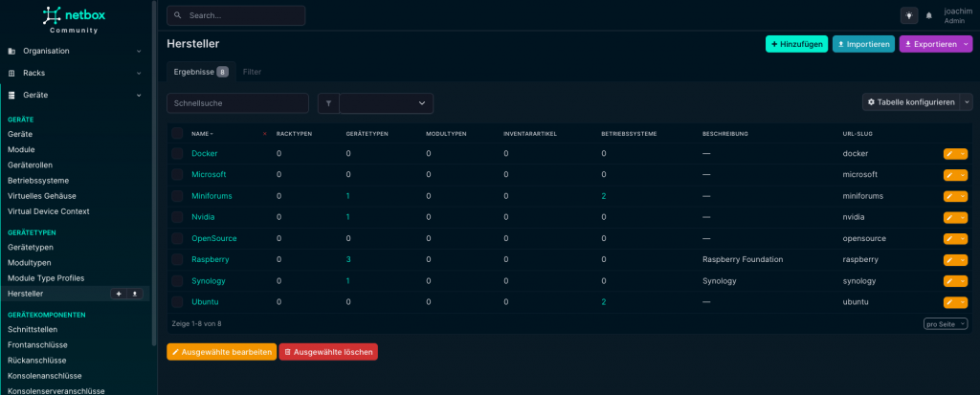Click the sidebar vertical scrollbar

pos(154,174)
